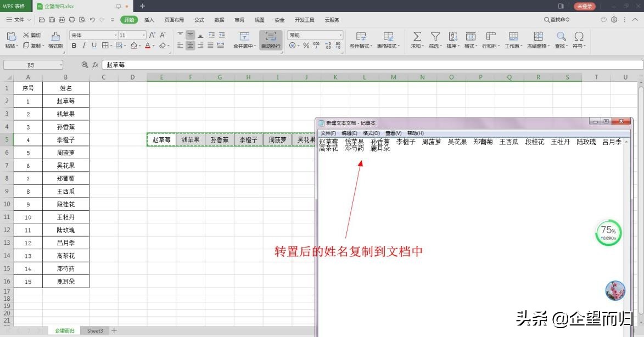
Task: Click the 查找命令 search command box
Action: 557,19
